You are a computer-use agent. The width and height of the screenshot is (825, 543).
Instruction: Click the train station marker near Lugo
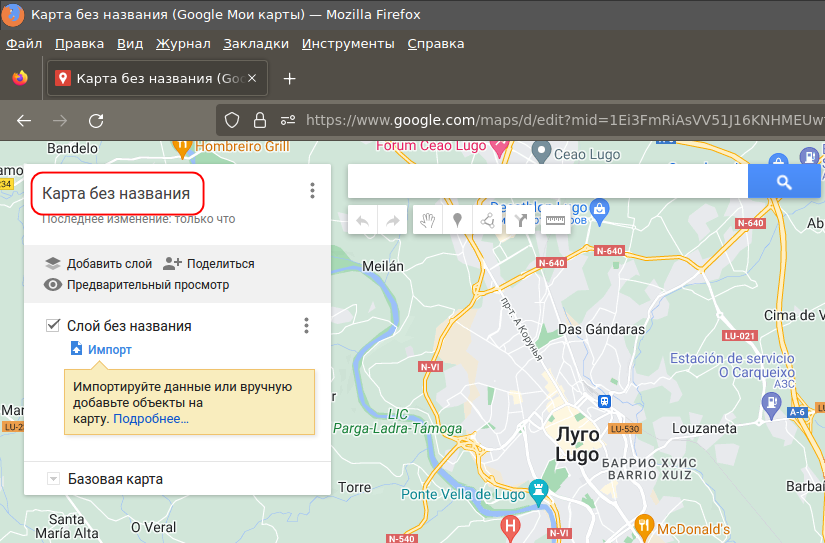[604, 401]
